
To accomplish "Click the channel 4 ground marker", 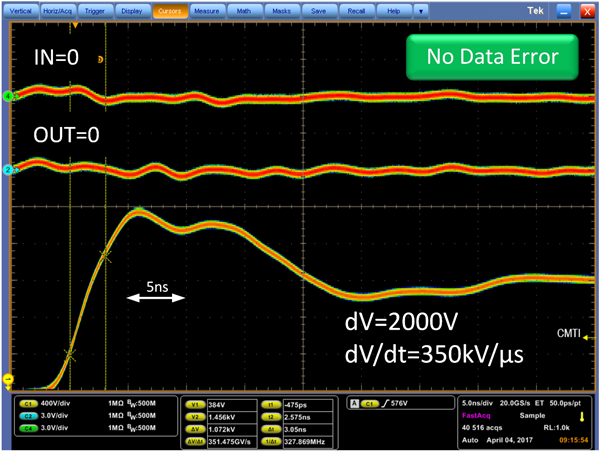I will pos(8,96).
